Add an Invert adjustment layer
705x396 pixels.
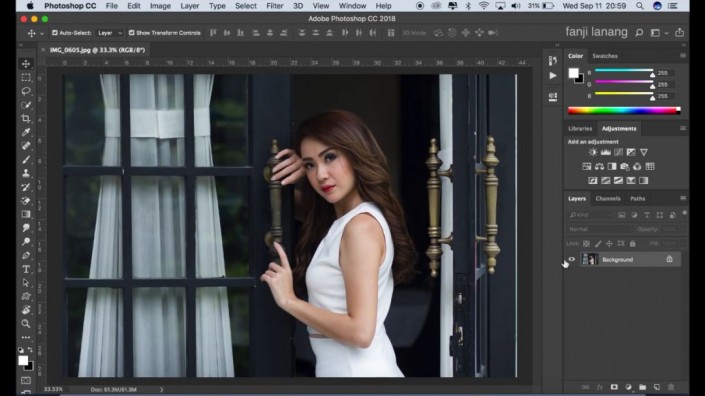pos(593,180)
